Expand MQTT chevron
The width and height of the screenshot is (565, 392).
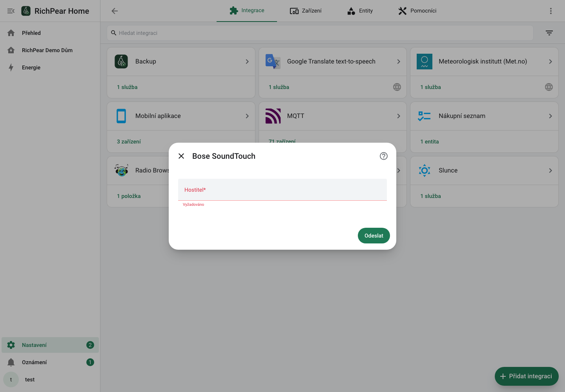pos(399,116)
